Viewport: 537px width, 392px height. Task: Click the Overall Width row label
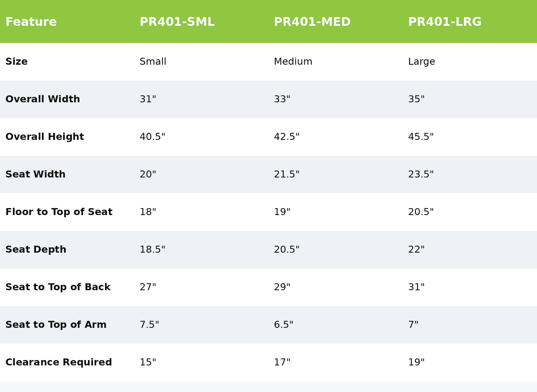(x=43, y=99)
